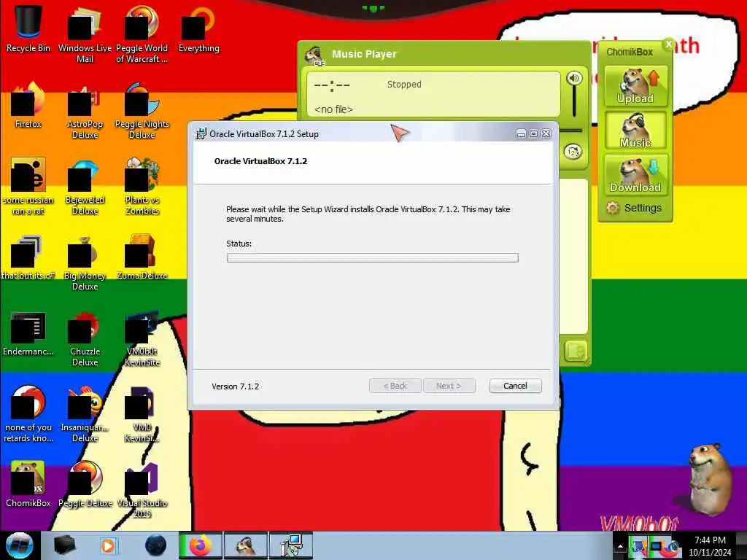This screenshot has height=560, width=747.
Task: Open the Endermanc... desktop icon
Action: [28, 333]
